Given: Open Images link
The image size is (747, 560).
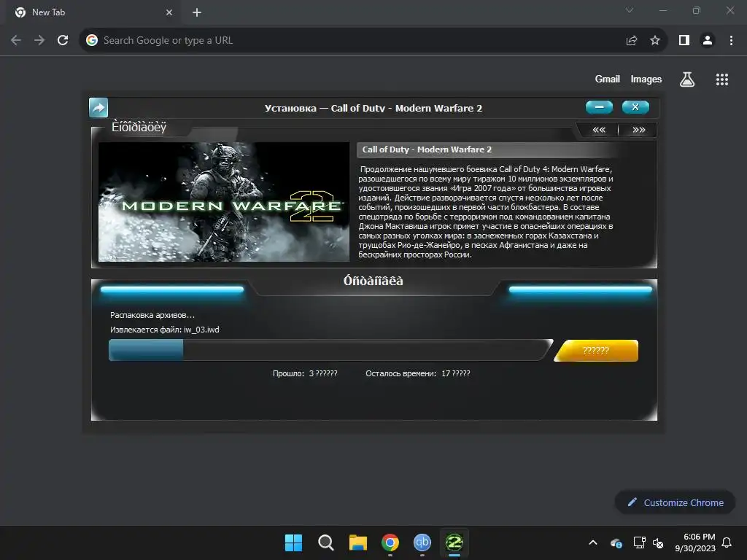Looking at the screenshot, I should 646,79.
